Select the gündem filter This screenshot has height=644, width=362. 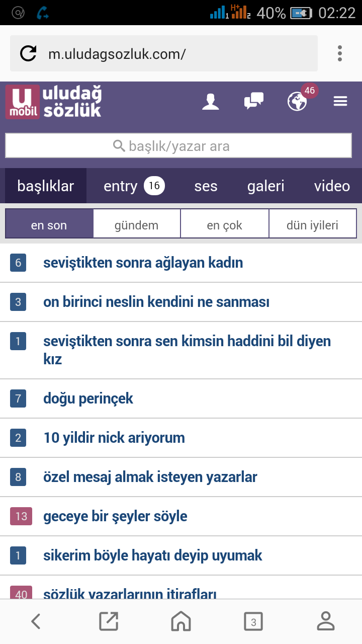click(136, 225)
